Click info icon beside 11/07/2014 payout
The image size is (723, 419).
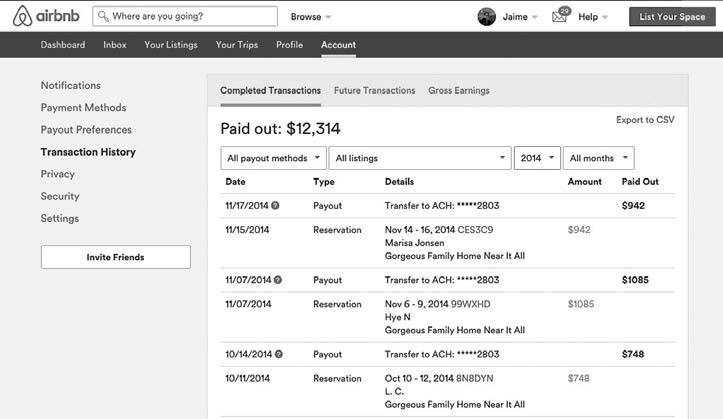click(x=276, y=280)
